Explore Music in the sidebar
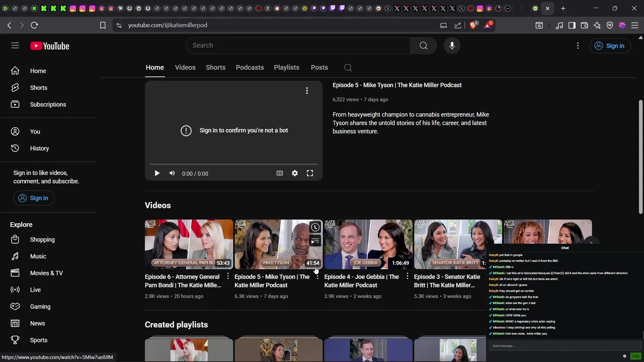Viewport: 644px width, 362px height. point(48,256)
